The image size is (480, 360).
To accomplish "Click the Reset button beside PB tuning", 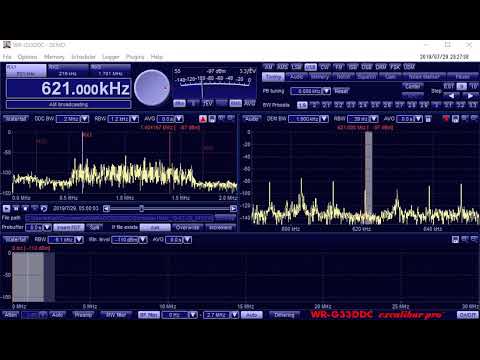I will [x=341, y=91].
